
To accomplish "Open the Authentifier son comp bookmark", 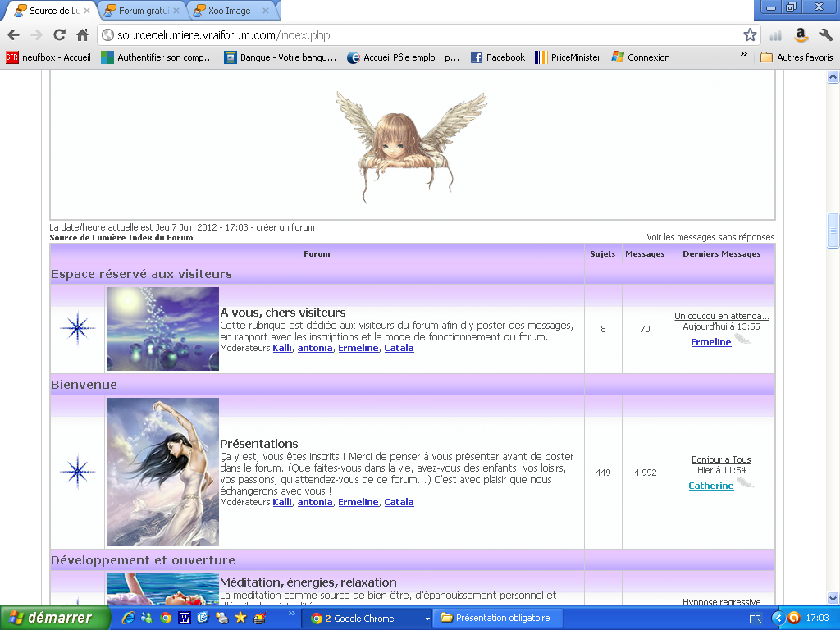I will tap(157, 57).
